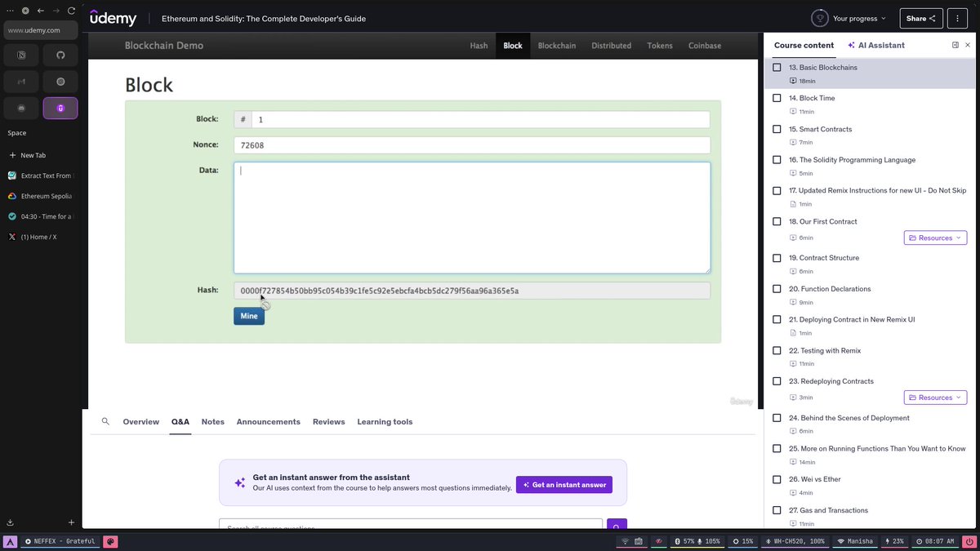Image resolution: width=980 pixels, height=551 pixels.
Task: Switch to the AI Assistant tab
Action: (x=876, y=45)
